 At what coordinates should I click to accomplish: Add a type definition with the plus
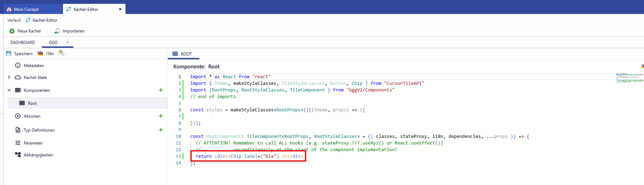pos(161,130)
